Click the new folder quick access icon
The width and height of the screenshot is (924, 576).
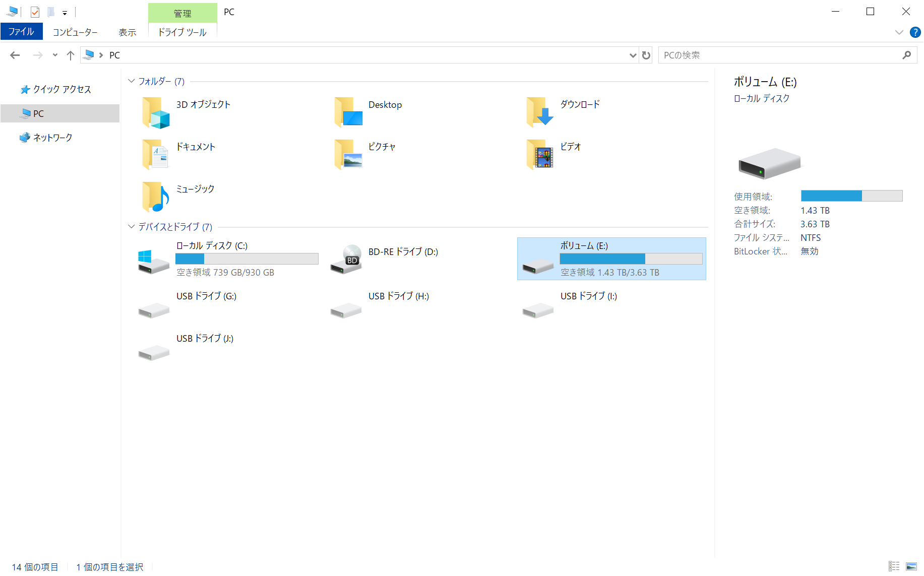click(x=51, y=12)
